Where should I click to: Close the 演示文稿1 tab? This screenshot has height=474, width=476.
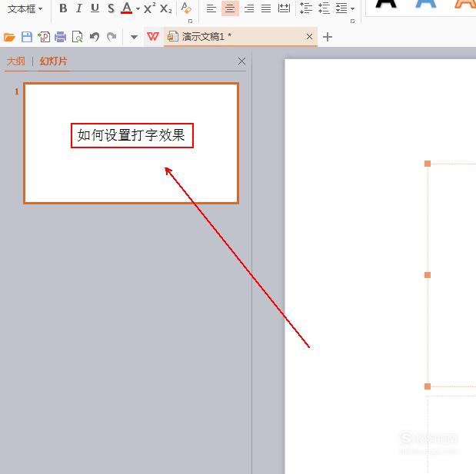point(309,37)
